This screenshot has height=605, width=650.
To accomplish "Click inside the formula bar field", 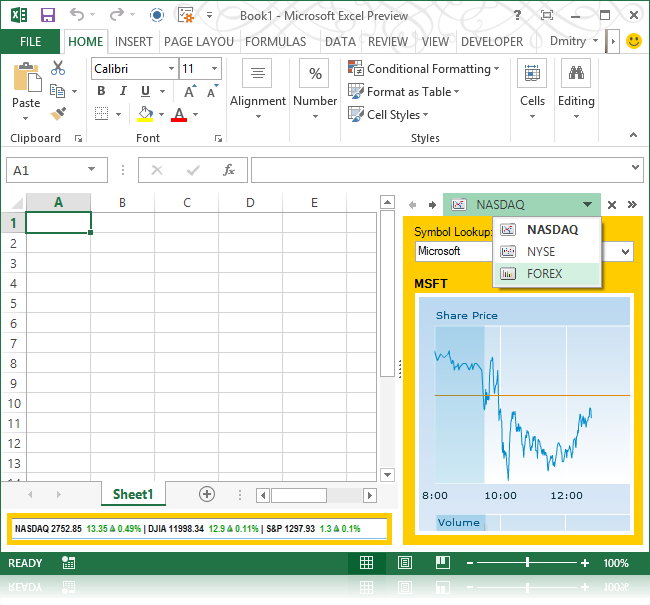I will (x=440, y=170).
